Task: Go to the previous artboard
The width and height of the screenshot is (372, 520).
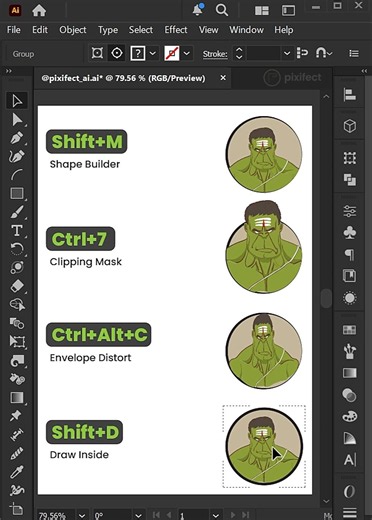Action: (169, 515)
